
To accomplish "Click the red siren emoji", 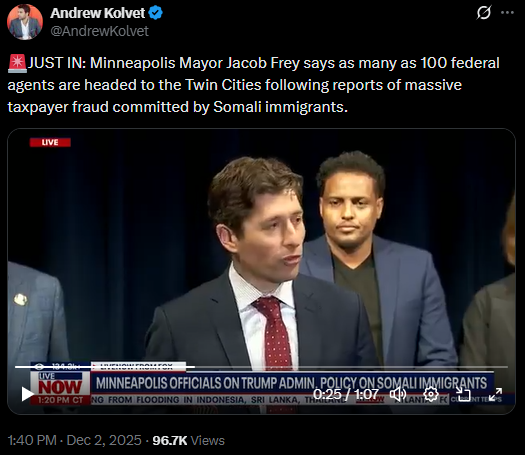I will (17, 64).
